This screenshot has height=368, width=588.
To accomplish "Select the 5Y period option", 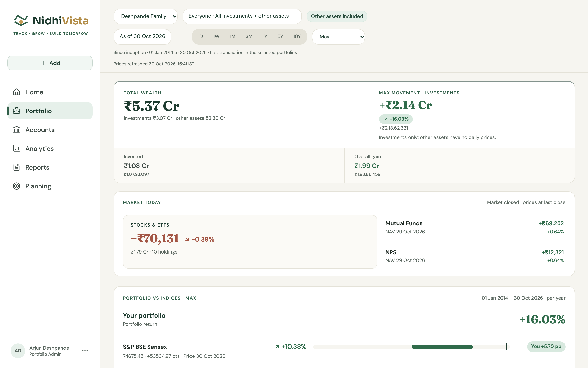I will (x=280, y=37).
